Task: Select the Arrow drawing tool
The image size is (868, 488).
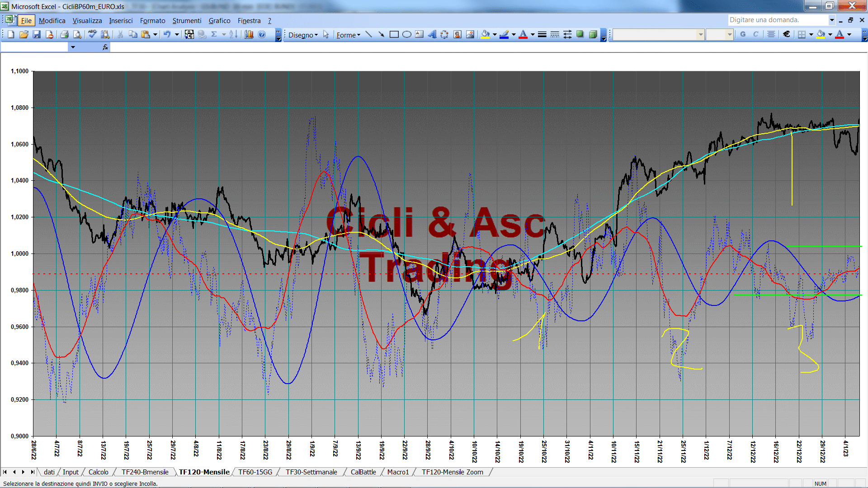Action: 381,34
